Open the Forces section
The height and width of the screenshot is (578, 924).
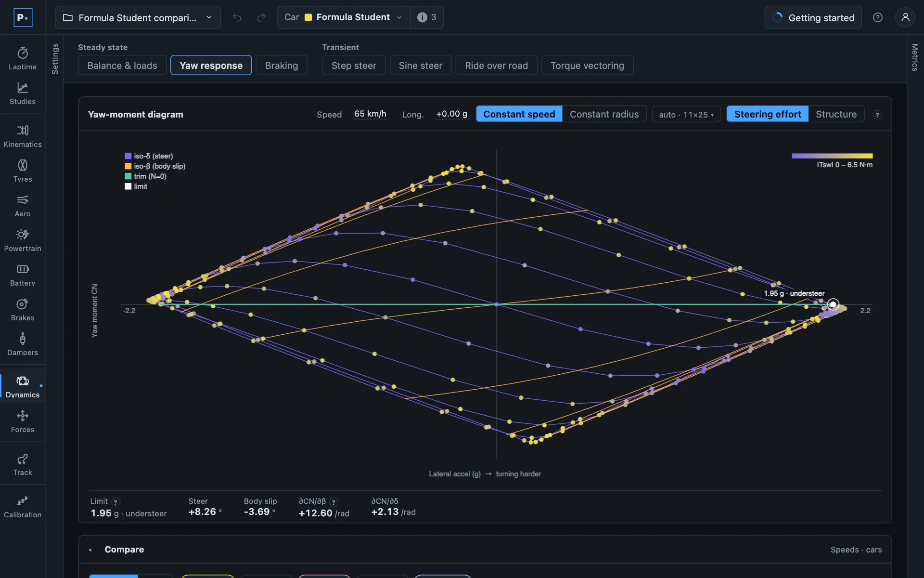pos(23,421)
